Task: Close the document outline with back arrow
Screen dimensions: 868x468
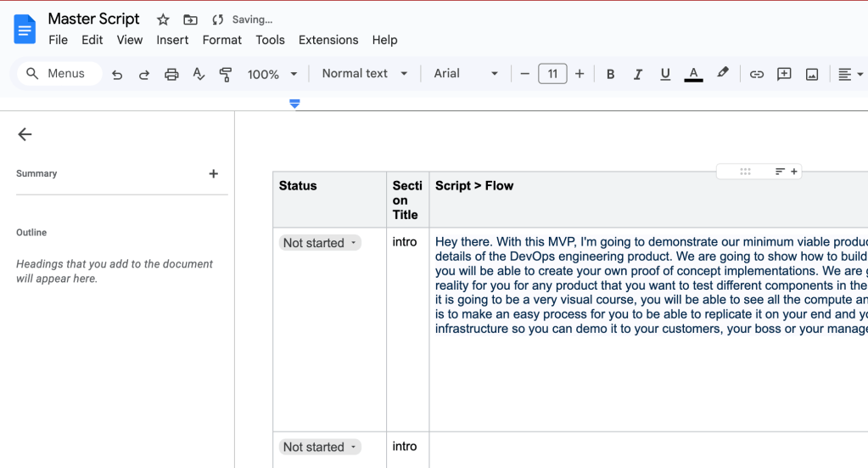Action: (x=25, y=134)
